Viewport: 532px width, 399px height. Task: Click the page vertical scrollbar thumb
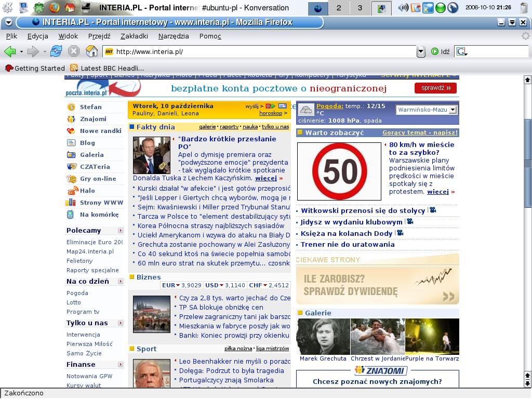528,163
